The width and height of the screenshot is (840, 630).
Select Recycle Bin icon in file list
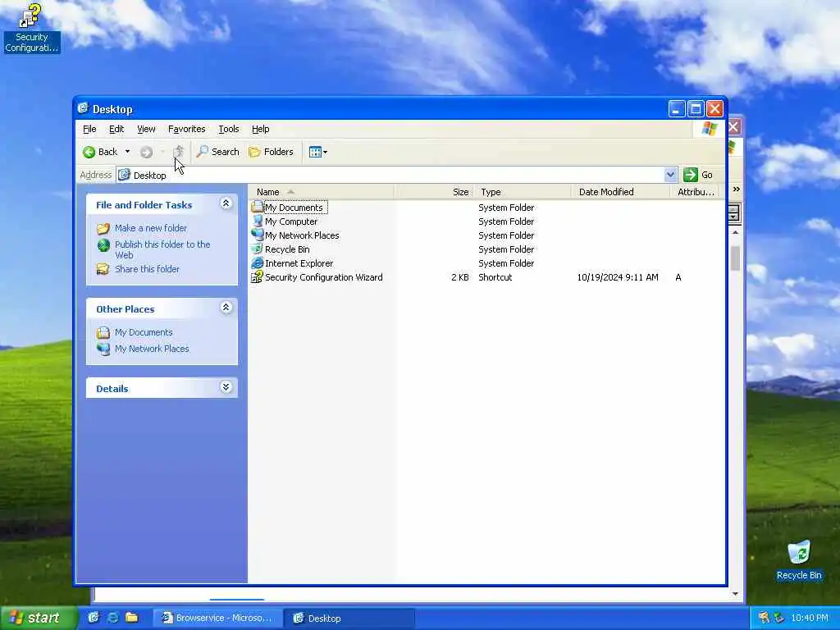(257, 249)
